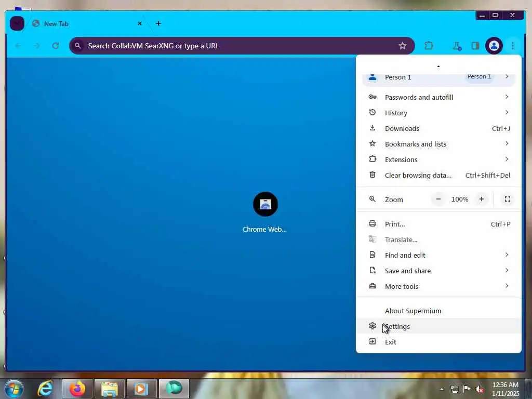The width and height of the screenshot is (532, 399).
Task: Launch Internet Explorer from the taskbar
Action: 45,389
